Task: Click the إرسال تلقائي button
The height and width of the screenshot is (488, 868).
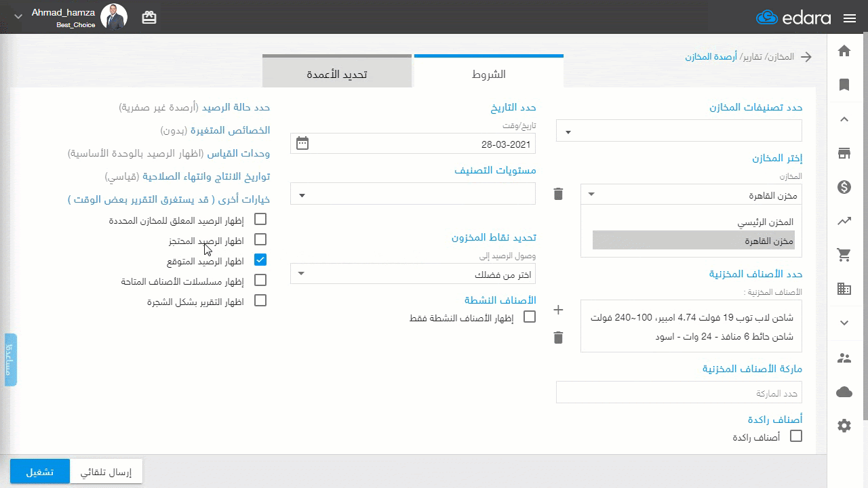Action: 106,472
